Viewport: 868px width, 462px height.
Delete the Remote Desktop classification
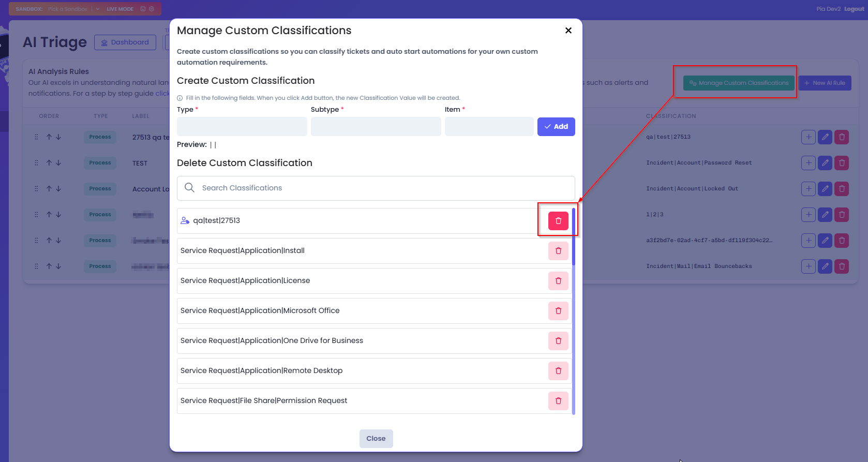[x=558, y=371]
